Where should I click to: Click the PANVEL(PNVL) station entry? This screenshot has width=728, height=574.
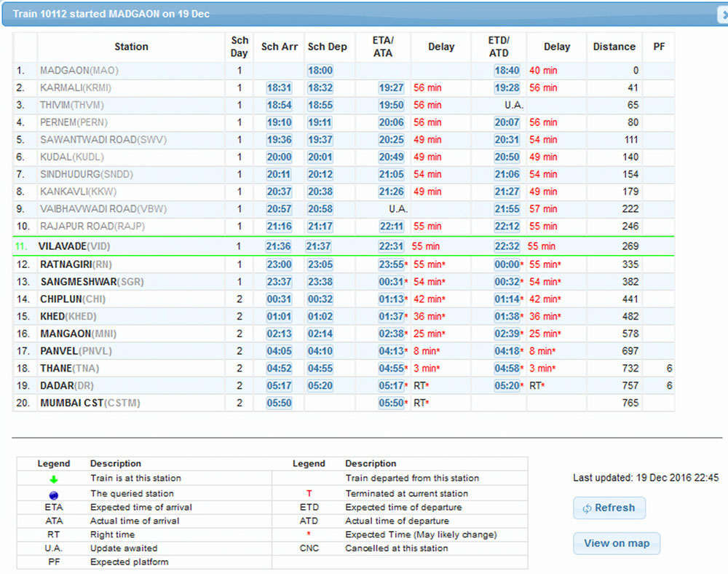pyautogui.click(x=74, y=351)
